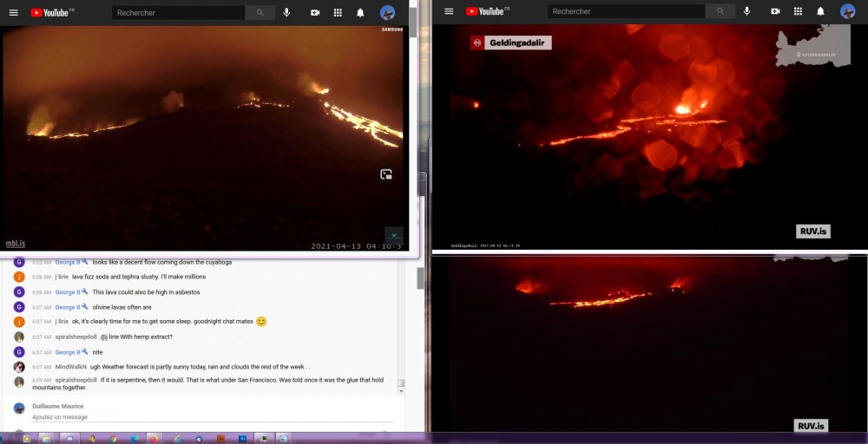Open YouTube apps grid in left window
This screenshot has width=868, height=444.
pyautogui.click(x=338, y=12)
